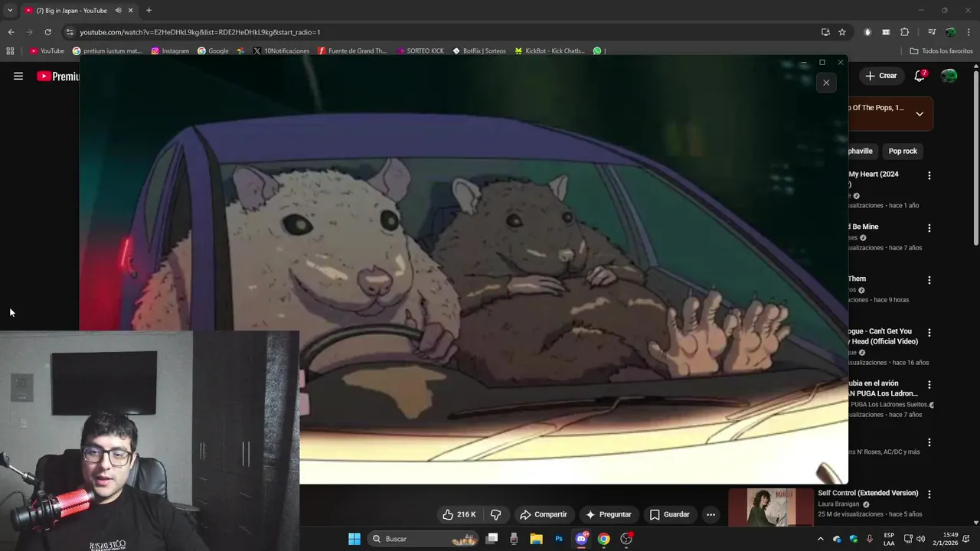This screenshot has height=551, width=980.
Task: Open apps grid in bookmarks bar
Action: [x=10, y=51]
